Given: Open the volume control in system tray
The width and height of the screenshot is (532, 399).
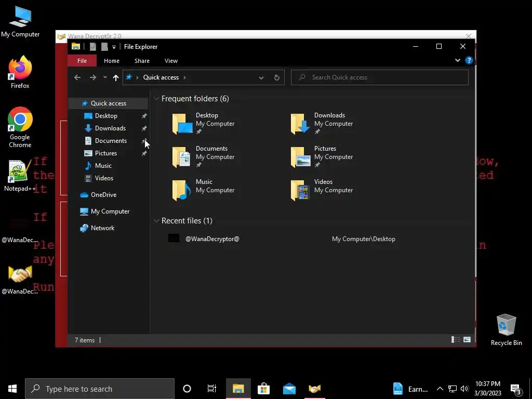Looking at the screenshot, I should tap(464, 389).
